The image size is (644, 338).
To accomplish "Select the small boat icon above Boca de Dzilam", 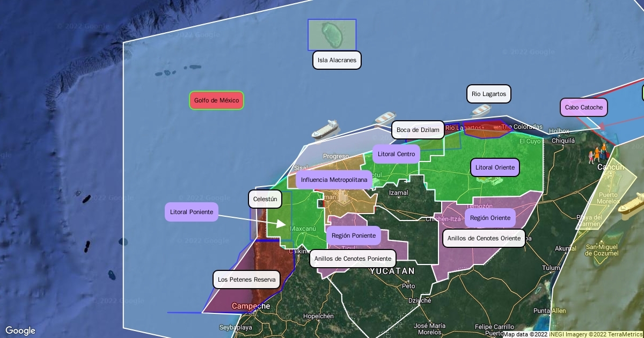I will click(385, 119).
